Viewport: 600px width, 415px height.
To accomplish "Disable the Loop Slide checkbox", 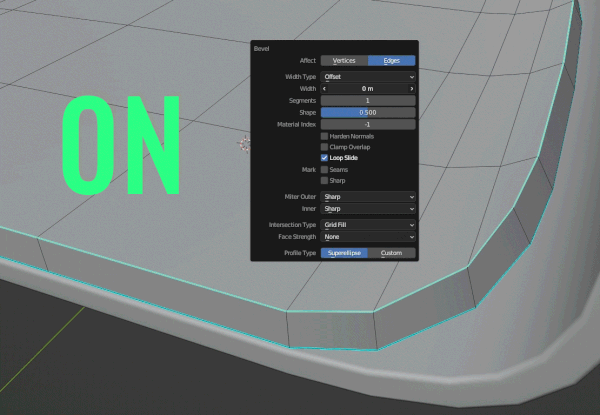I will (324, 158).
